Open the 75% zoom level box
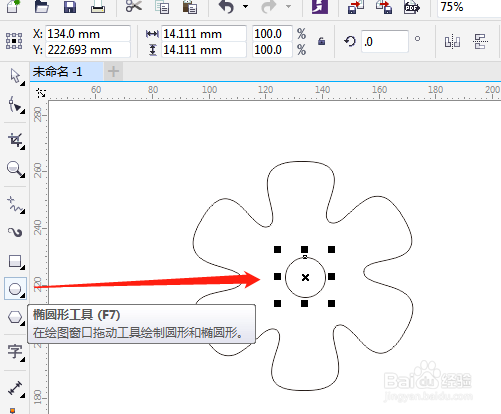 click(469, 6)
